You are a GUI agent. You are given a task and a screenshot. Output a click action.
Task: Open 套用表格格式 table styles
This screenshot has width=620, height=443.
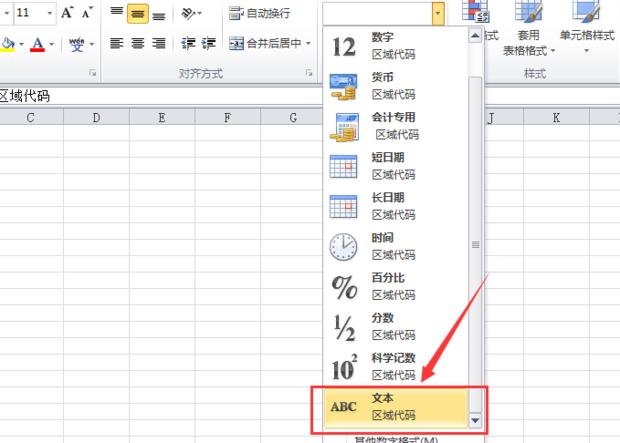(x=529, y=28)
